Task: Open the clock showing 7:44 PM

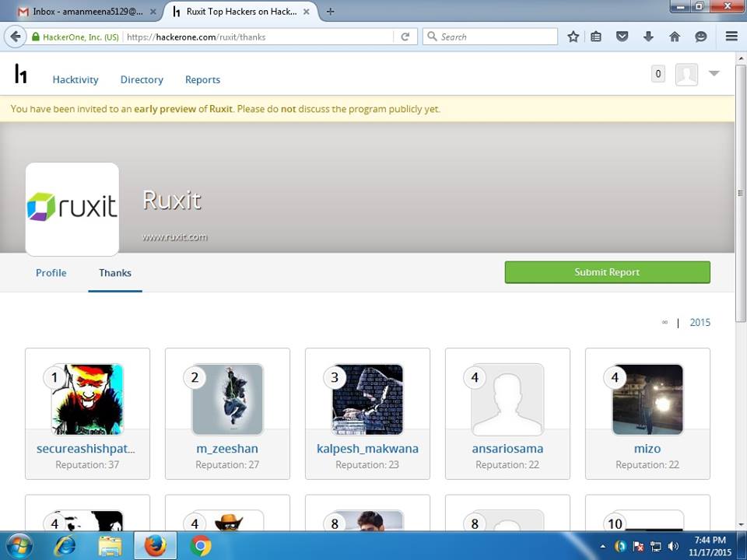Action: (710, 546)
